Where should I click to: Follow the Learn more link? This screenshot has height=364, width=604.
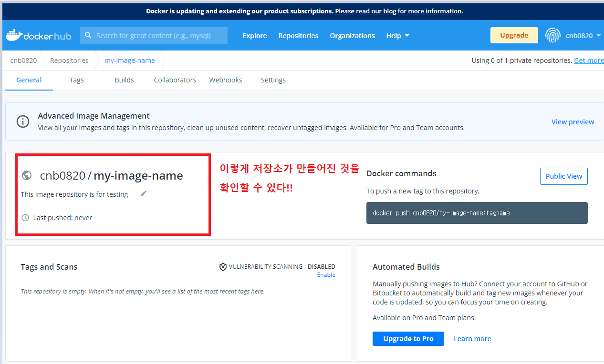[x=472, y=339]
